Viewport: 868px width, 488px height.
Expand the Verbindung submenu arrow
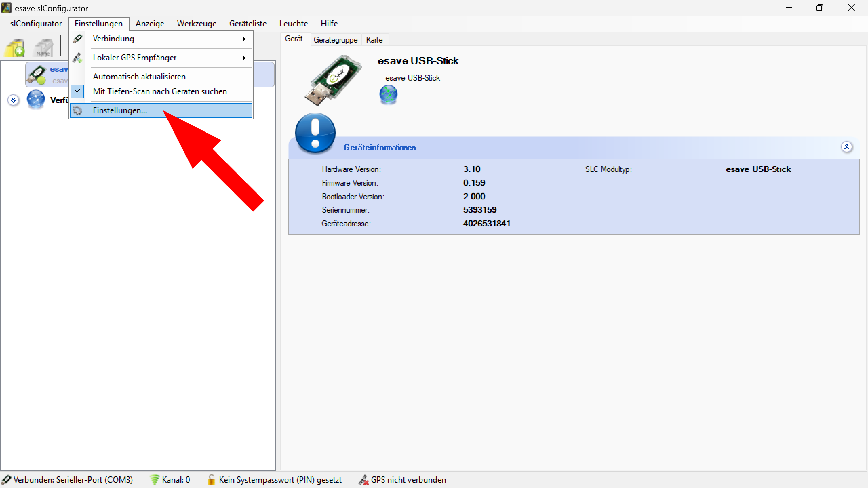click(x=244, y=39)
